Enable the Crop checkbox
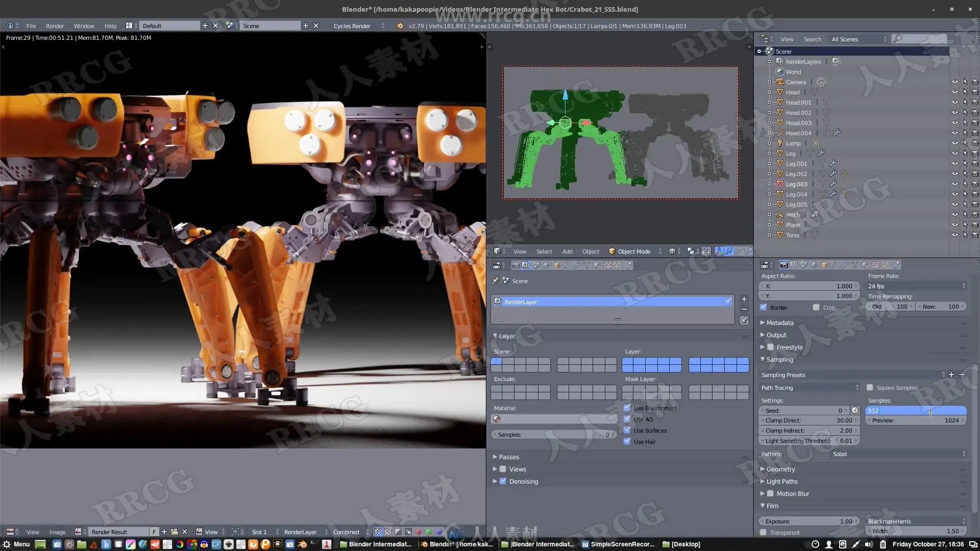 [816, 308]
